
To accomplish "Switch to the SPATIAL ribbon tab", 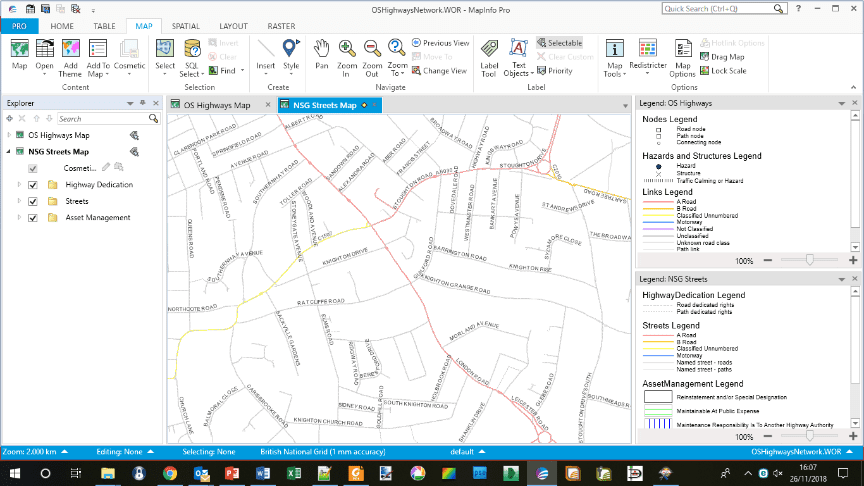I will [x=186, y=26].
